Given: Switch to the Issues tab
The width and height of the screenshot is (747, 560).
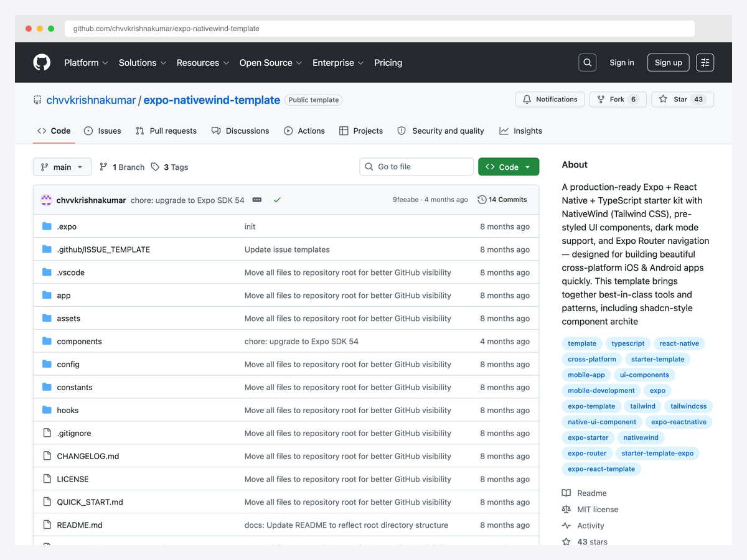Looking at the screenshot, I should coord(103,131).
